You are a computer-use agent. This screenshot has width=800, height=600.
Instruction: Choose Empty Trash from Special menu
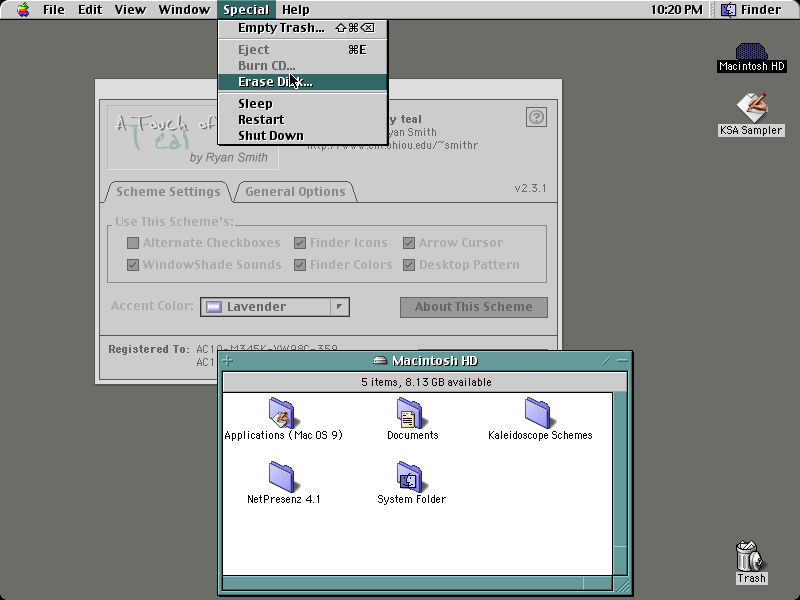pyautogui.click(x=303, y=28)
